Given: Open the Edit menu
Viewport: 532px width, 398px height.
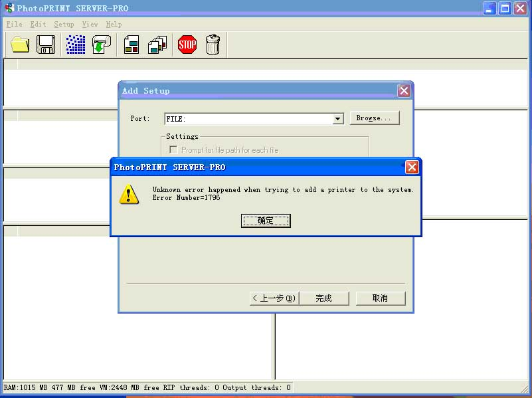Looking at the screenshot, I should click(x=38, y=24).
